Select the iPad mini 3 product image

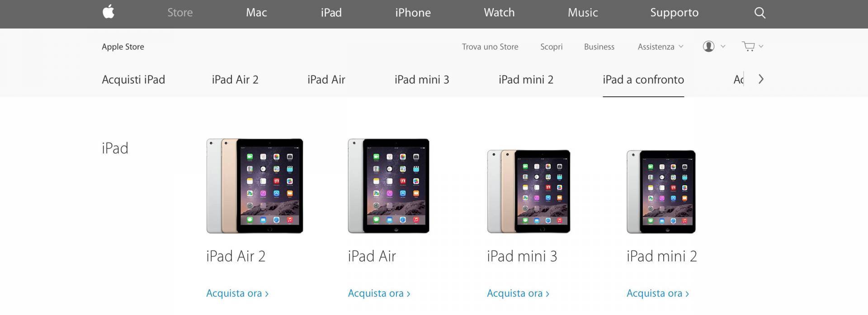click(x=528, y=191)
